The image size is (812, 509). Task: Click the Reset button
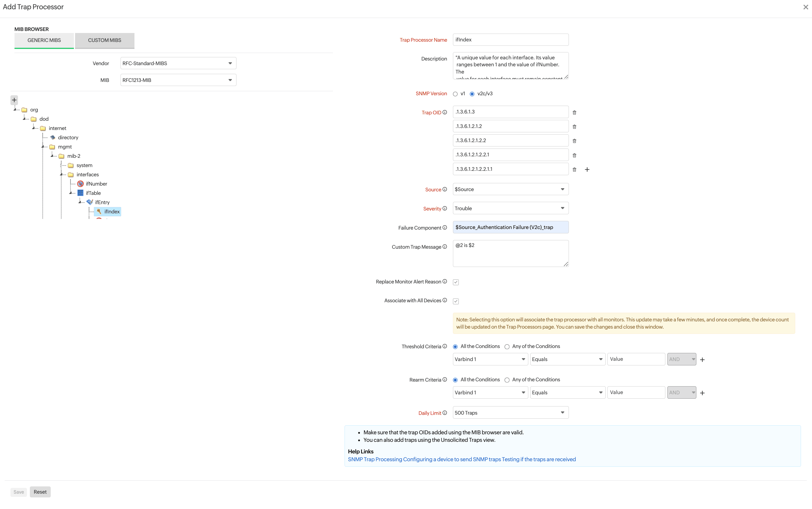[x=40, y=492]
